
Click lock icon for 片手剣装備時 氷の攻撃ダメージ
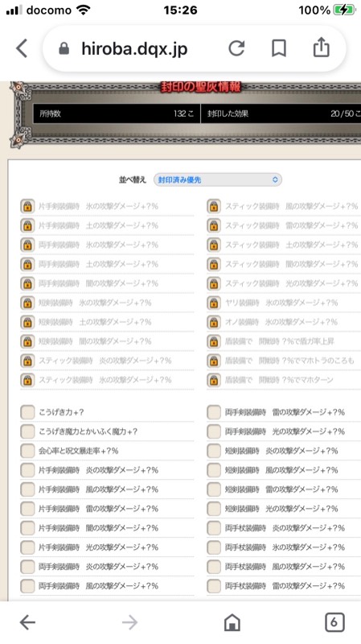click(27, 206)
